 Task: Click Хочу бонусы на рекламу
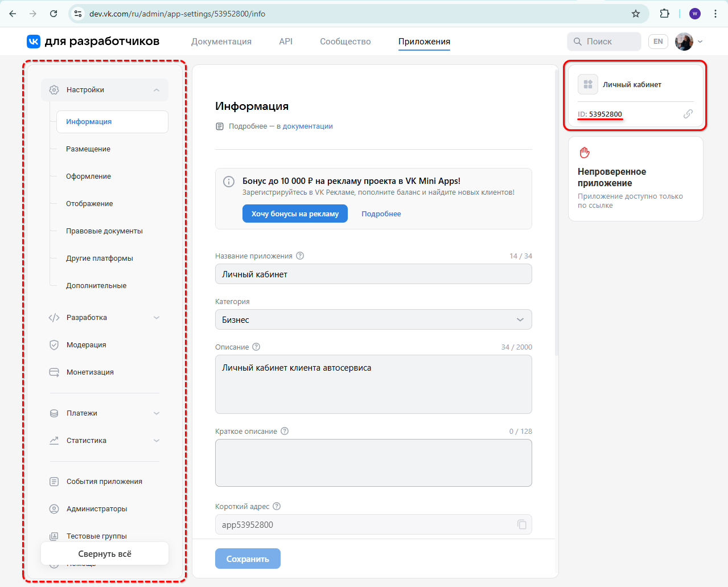[295, 213]
